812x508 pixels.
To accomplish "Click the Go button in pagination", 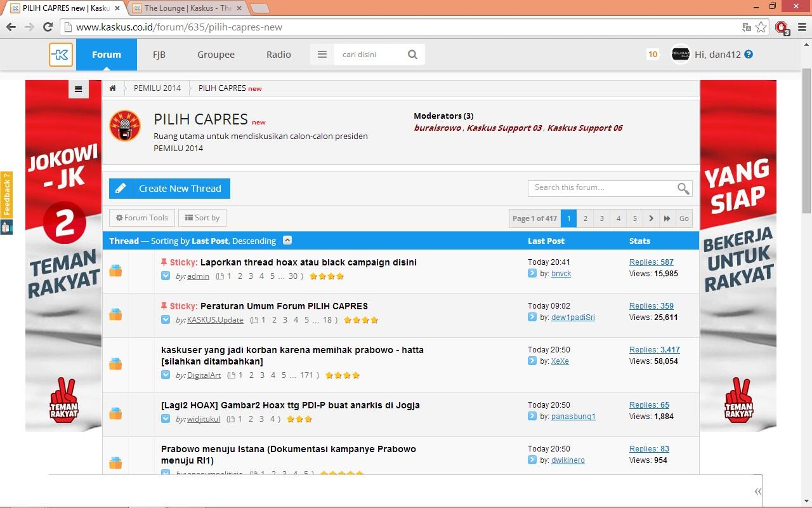I will [x=684, y=218].
